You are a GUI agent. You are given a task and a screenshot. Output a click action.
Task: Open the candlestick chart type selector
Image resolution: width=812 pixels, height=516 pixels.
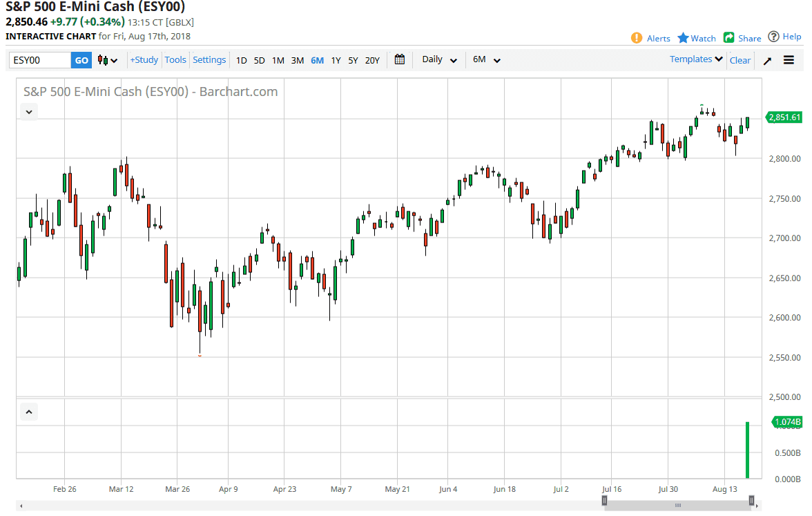[x=107, y=60]
